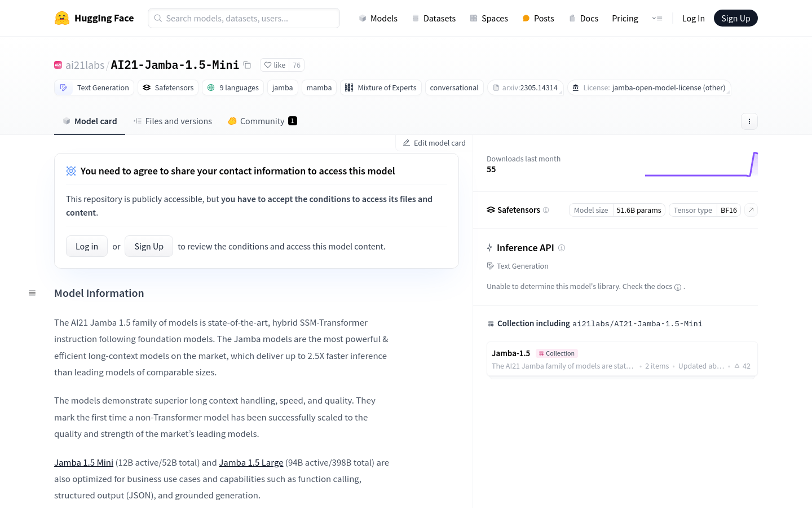Click the Model Information heading

99,293
